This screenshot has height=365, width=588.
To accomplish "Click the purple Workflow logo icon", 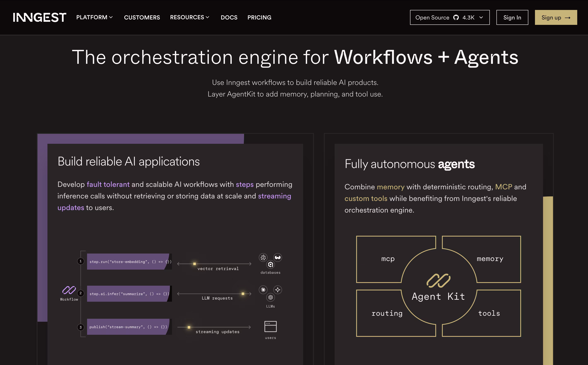I will (x=69, y=290).
